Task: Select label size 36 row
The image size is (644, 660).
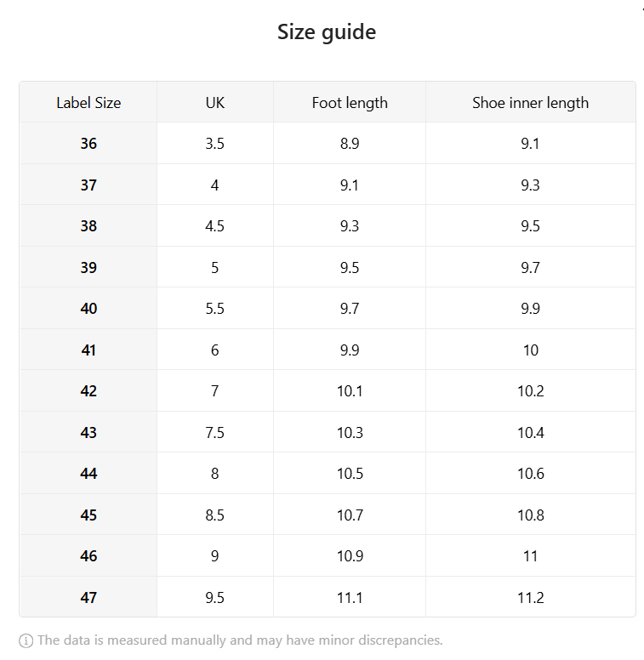Action: click(x=328, y=143)
